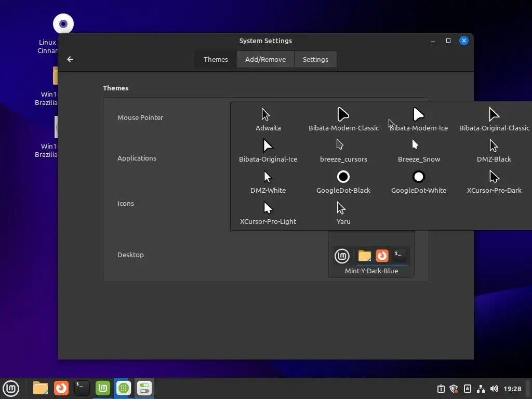The height and width of the screenshot is (399, 532).
Task: Click the Desktop label
Action: click(x=130, y=255)
